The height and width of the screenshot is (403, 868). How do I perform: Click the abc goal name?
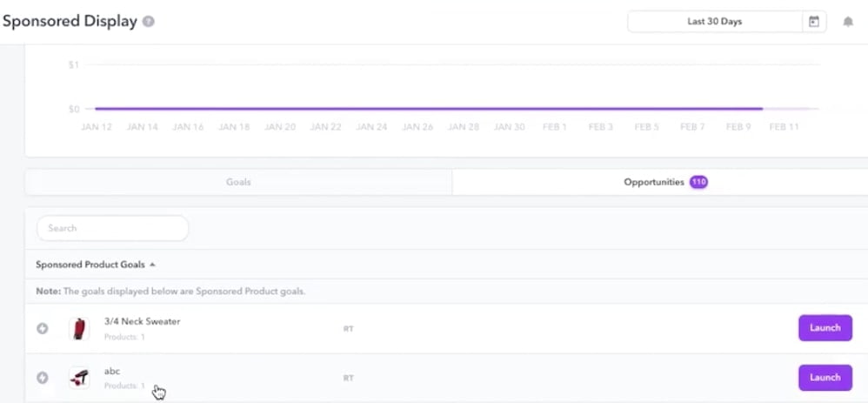[x=112, y=371]
